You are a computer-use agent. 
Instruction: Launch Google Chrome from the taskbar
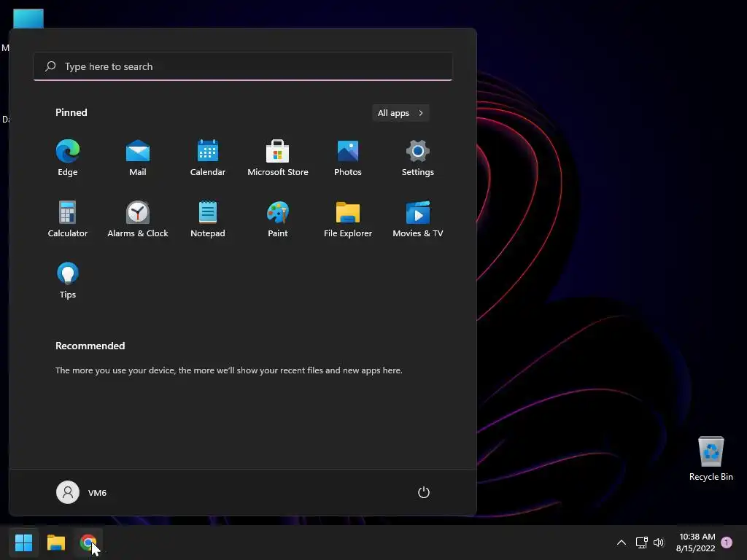tap(88, 542)
